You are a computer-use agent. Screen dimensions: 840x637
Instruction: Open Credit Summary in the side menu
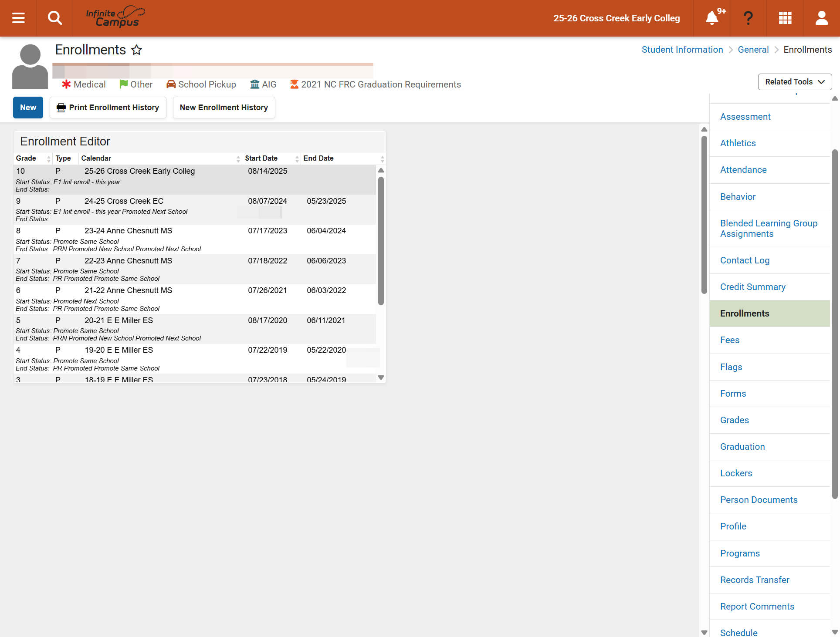(x=769, y=287)
